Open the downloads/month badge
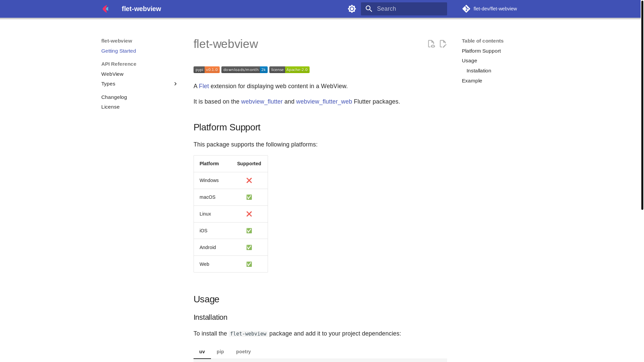Image resolution: width=644 pixels, height=362 pixels. 245,70
